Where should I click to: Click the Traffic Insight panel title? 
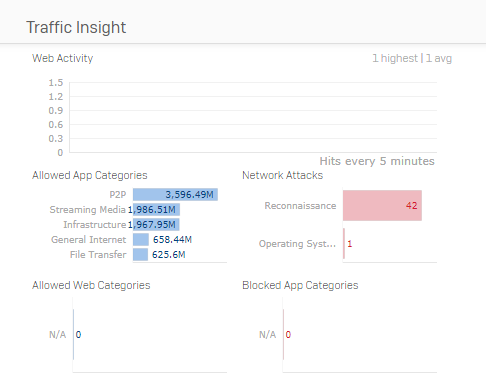(x=76, y=27)
